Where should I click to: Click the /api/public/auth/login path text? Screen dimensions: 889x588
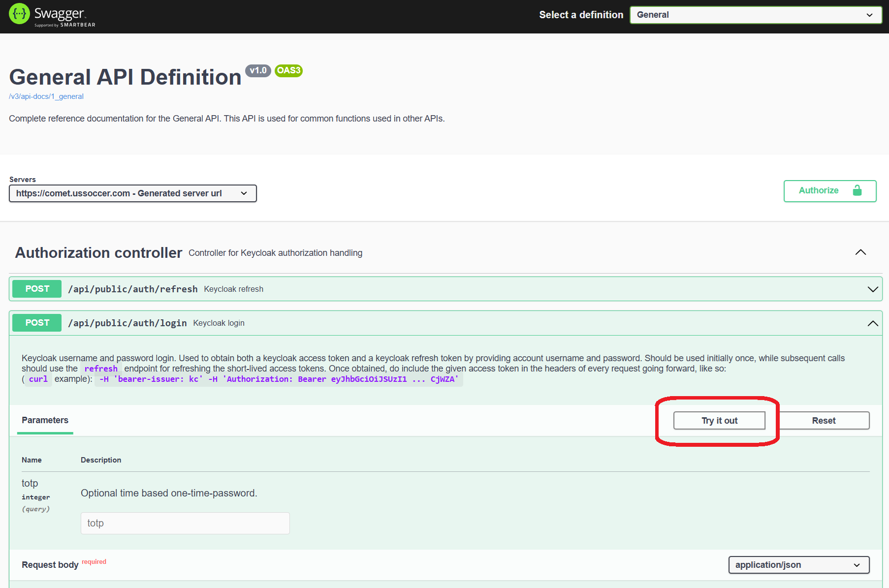pyautogui.click(x=127, y=323)
